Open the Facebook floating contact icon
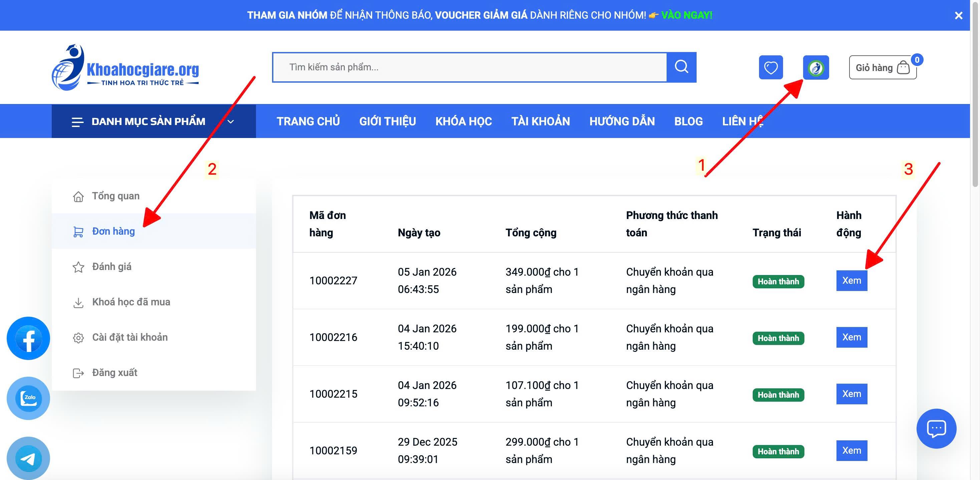Viewport: 980px width, 480px height. point(28,338)
